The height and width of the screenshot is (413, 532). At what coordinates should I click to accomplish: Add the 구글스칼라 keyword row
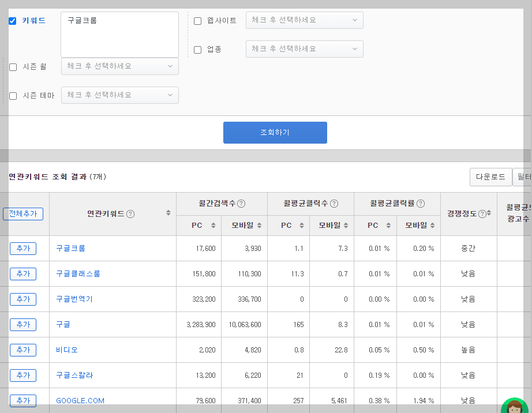pos(23,376)
